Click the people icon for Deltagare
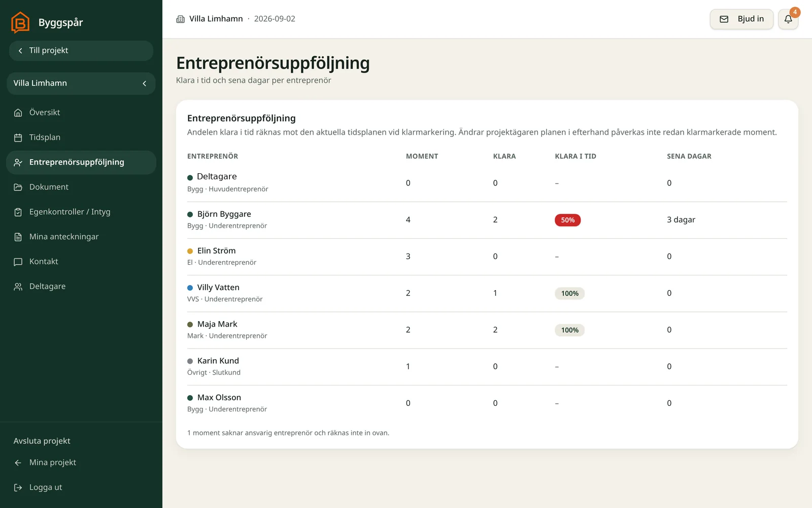 click(18, 287)
